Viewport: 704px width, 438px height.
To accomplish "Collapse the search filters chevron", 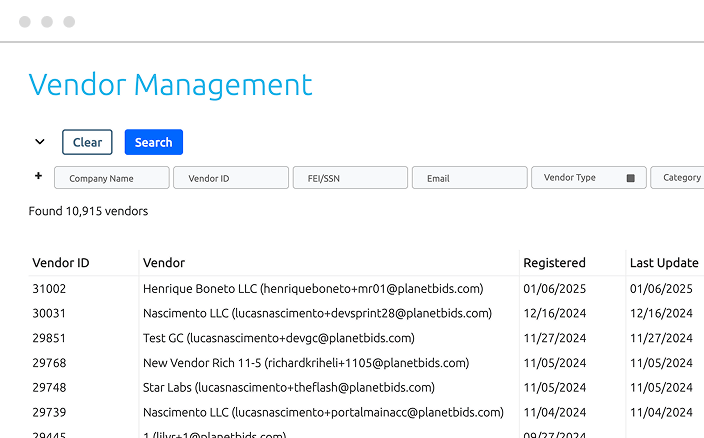I will point(40,142).
